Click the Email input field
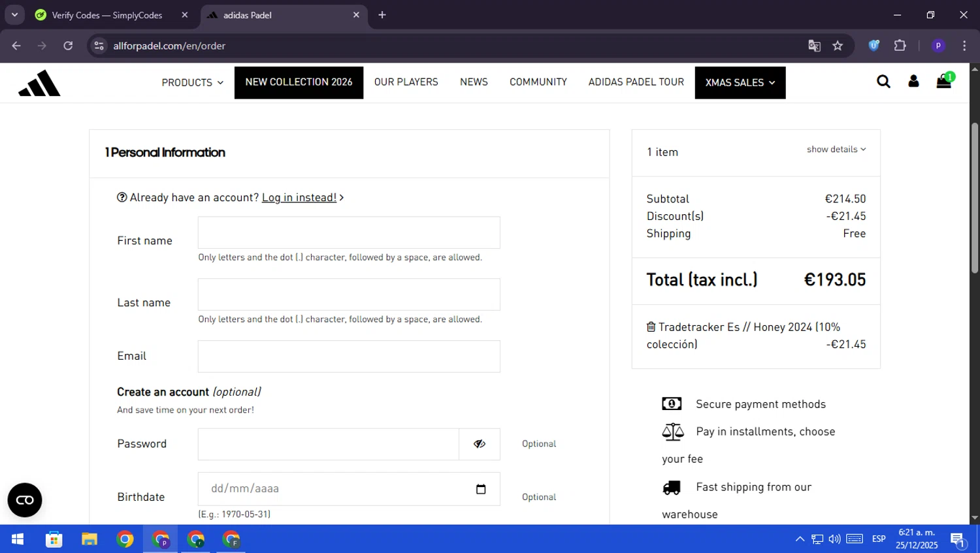The height and width of the screenshot is (553, 980). pos(349,356)
